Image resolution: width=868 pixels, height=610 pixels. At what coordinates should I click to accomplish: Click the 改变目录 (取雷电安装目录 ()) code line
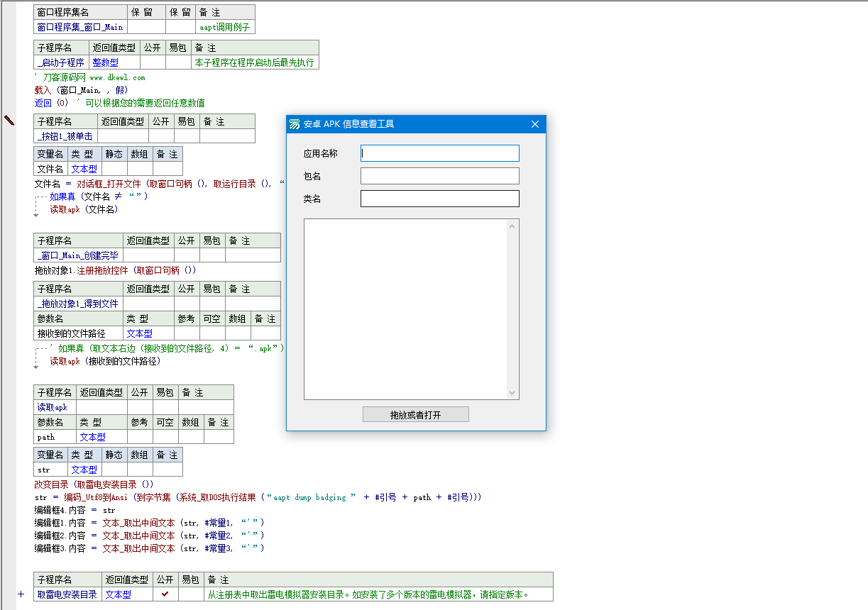94,484
